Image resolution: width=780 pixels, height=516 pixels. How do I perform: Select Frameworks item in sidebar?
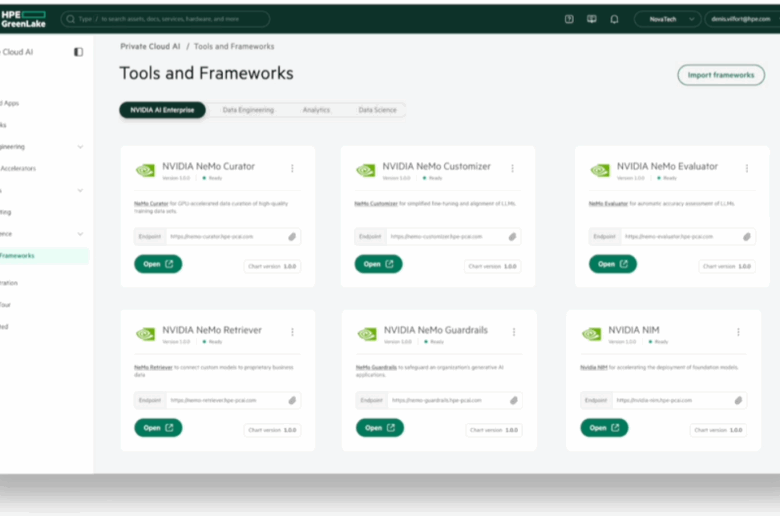point(44,256)
